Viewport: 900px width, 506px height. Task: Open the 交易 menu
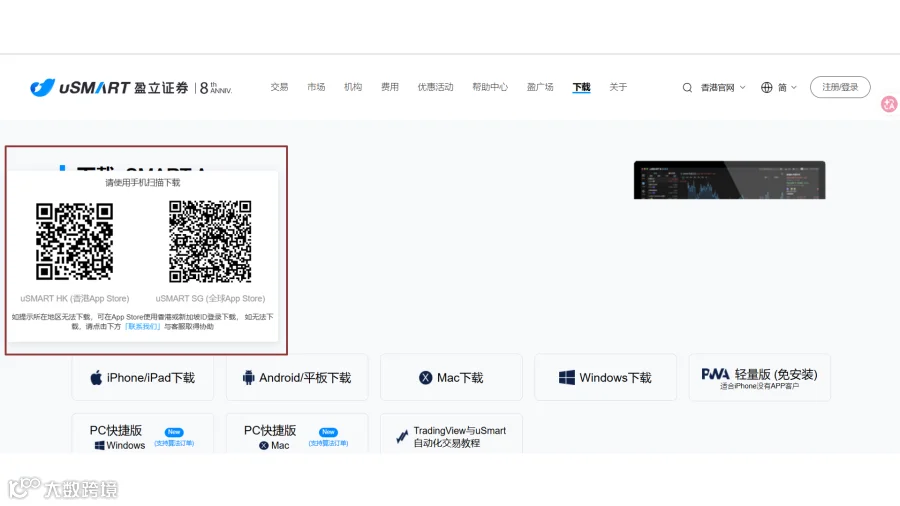[280, 87]
